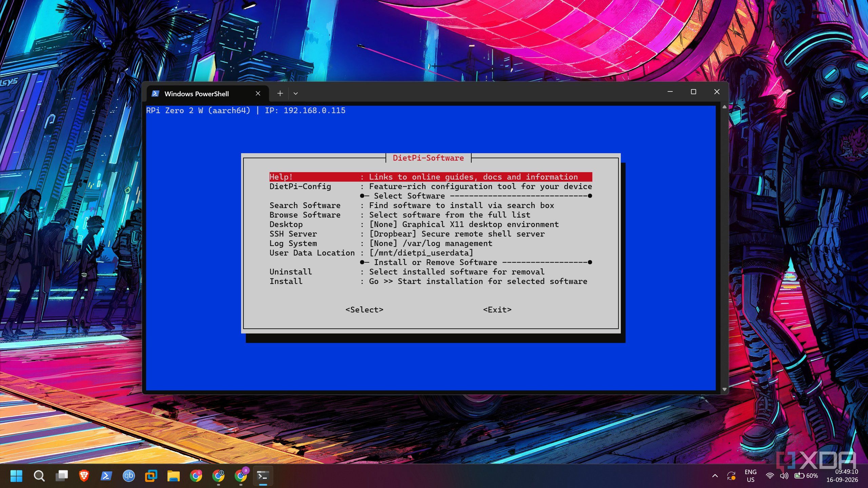Open VMware icon on taskbar
The height and width of the screenshot is (488, 868).
point(151,476)
